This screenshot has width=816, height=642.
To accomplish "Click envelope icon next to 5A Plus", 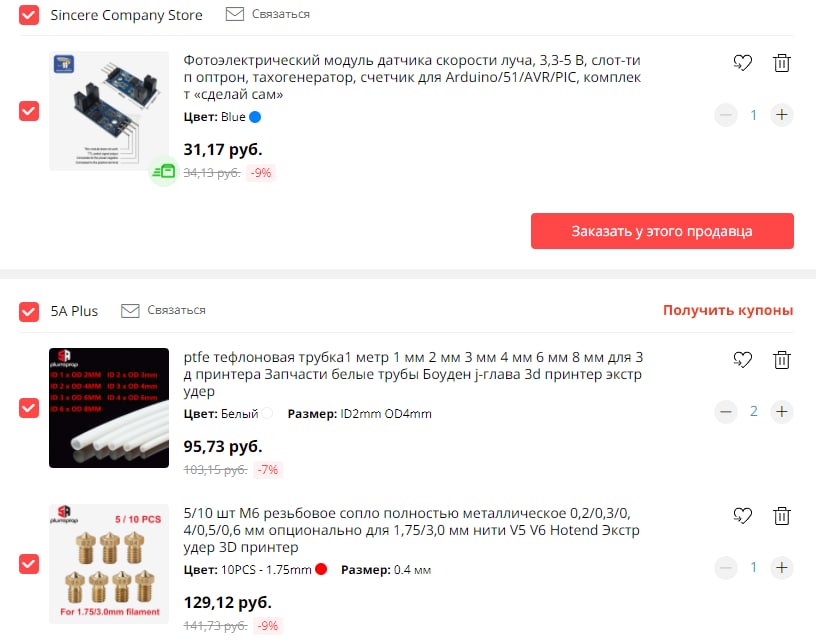I will 130,311.
